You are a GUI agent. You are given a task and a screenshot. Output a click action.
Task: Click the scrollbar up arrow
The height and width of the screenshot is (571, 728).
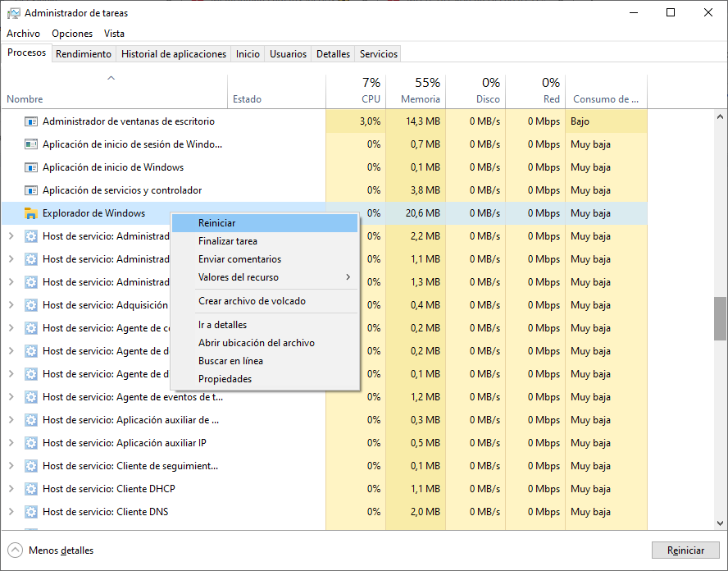pos(720,116)
